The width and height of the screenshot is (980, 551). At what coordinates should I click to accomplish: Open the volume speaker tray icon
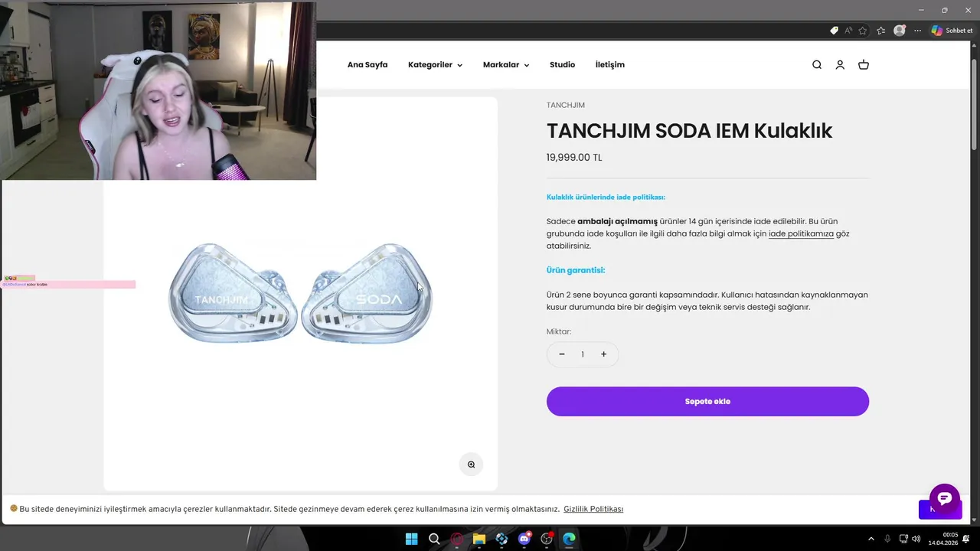coord(916,539)
